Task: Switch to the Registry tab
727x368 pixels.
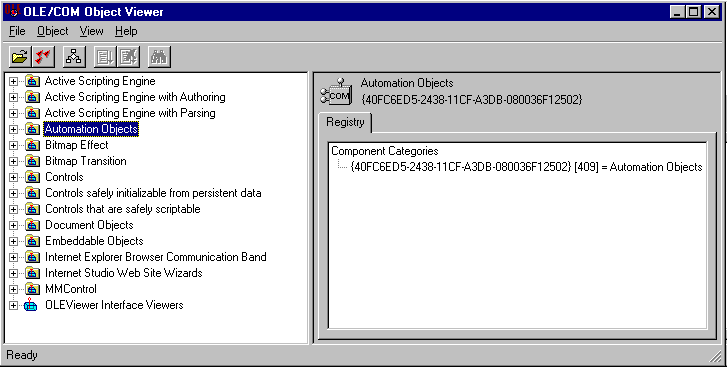Action: [345, 122]
